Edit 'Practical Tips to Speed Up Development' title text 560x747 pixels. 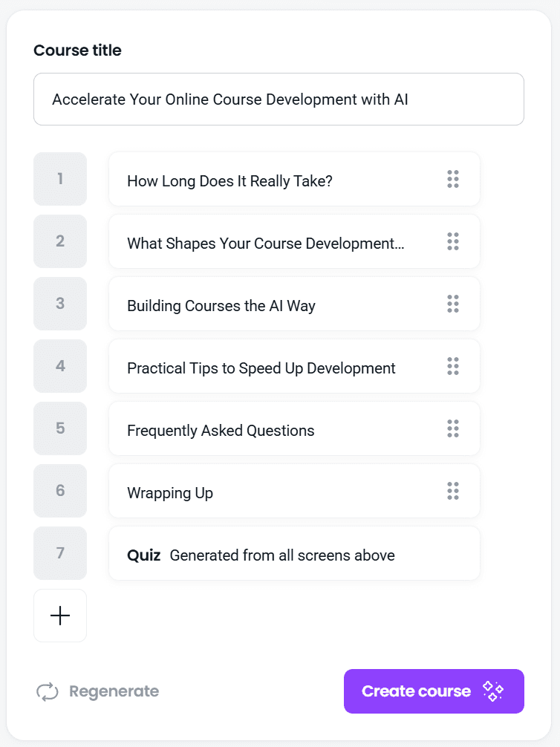pos(261,368)
